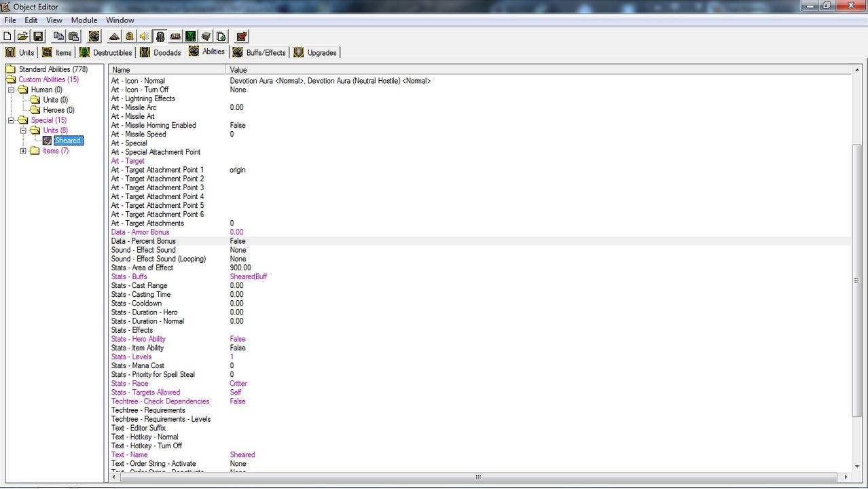Image resolution: width=868 pixels, height=489 pixels.
Task: Click the horizontal scrollbar left arrow
Action: click(113, 477)
